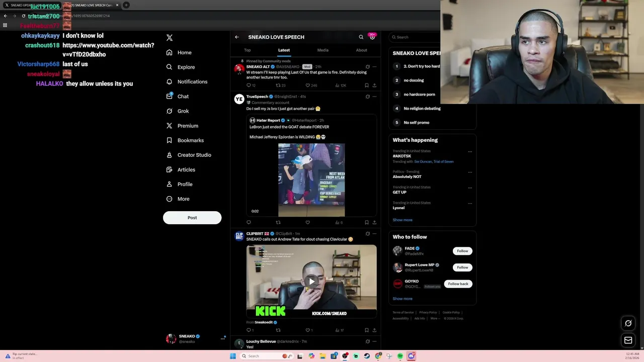
Task: Bookmark the TrueSpeech post
Action: tap(367, 222)
